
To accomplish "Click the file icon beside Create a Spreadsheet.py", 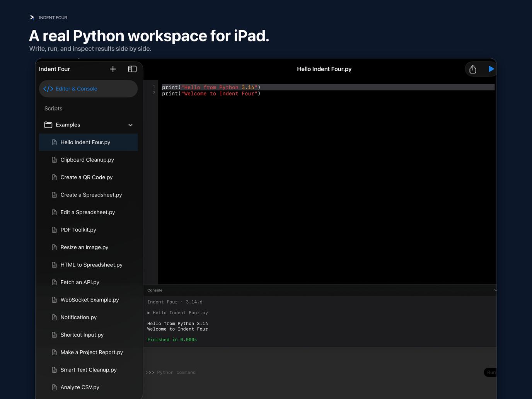I will click(x=54, y=195).
